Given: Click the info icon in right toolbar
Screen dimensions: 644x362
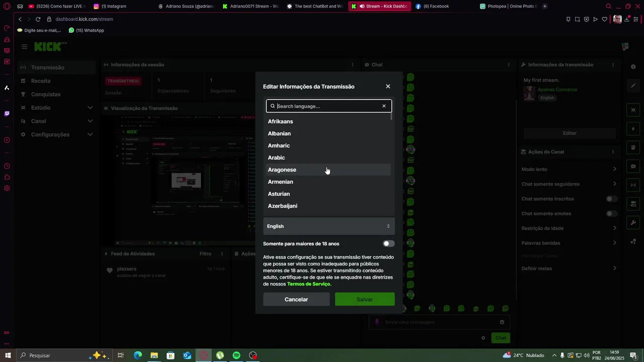Looking at the screenshot, I should [633, 67].
